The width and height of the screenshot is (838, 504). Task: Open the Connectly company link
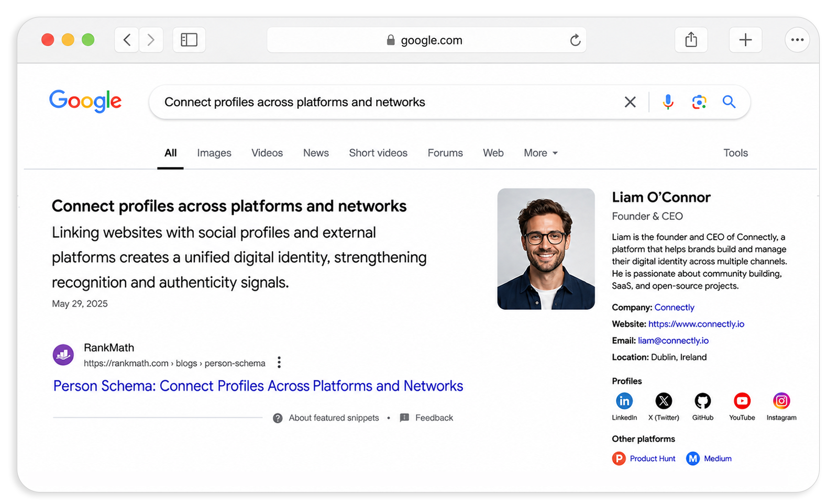[x=674, y=307]
